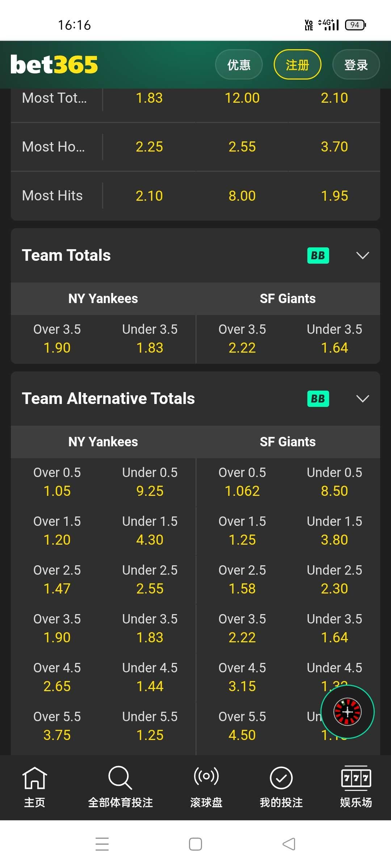Viewport: 391px width, 868px height.
Task: Select SF Giants Over 3.5 at 2.22 in Team Totals
Action: [242, 339]
